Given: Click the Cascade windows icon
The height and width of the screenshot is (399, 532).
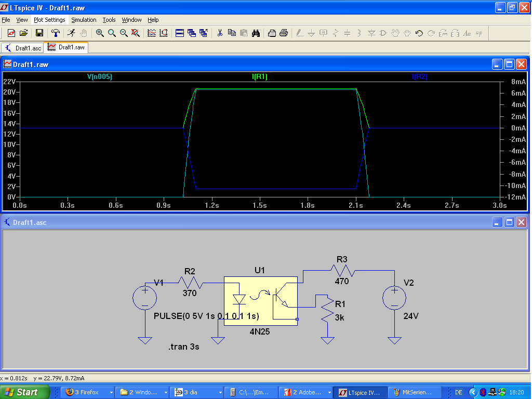Looking at the screenshot, I should pyautogui.click(x=192, y=33).
